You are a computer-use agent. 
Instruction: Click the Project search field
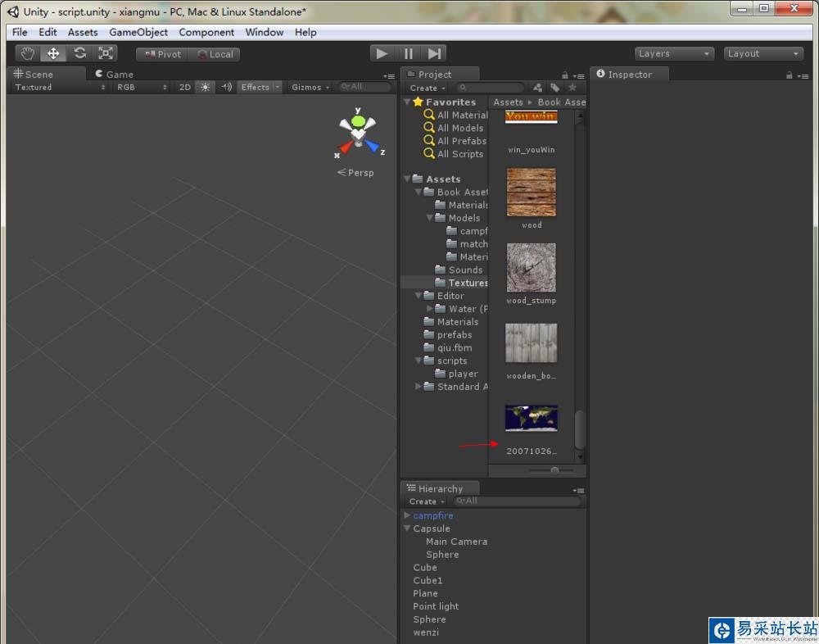tap(490, 88)
